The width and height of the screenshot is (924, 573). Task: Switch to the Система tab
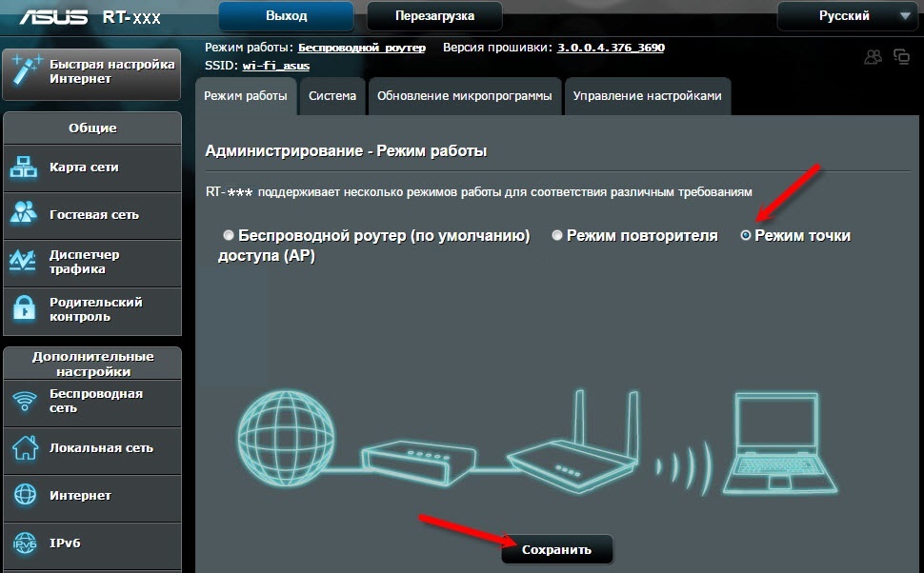pos(332,96)
